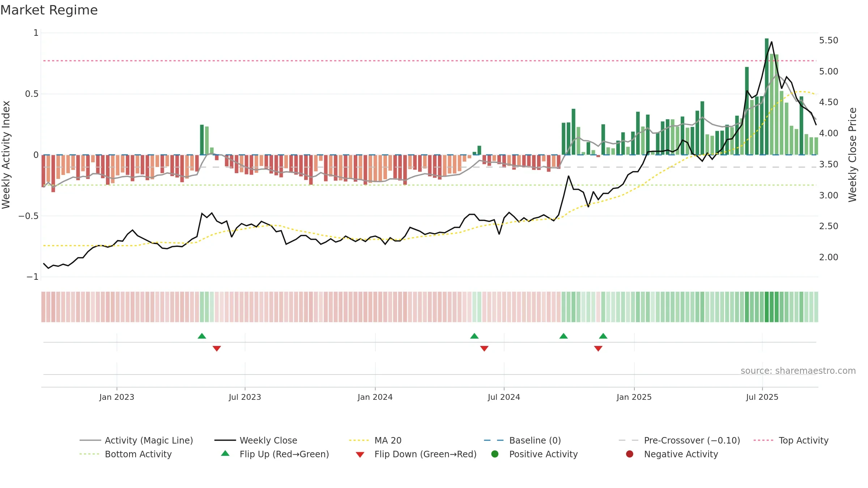Click the −0.5 activity index tick label
The height and width of the screenshot is (488, 868).
point(29,216)
